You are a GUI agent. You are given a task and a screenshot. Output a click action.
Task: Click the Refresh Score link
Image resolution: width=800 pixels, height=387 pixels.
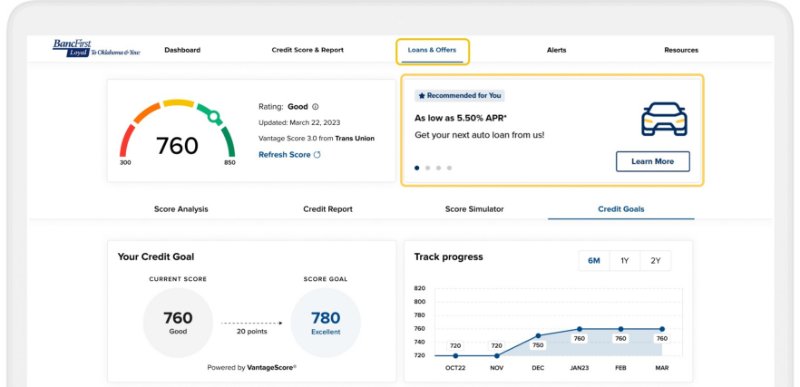coord(284,154)
